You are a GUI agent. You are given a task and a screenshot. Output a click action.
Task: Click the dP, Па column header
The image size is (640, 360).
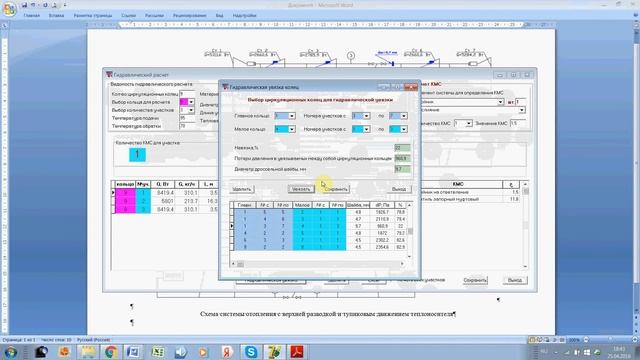pos(382,205)
